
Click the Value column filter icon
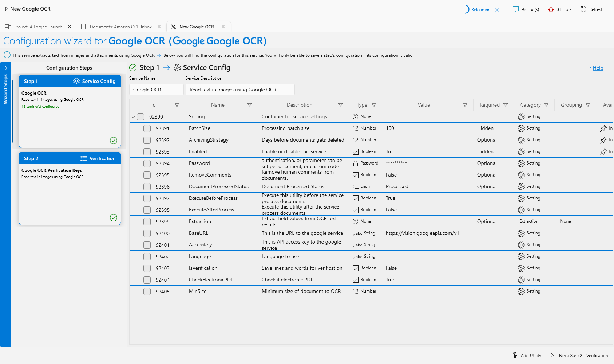pos(465,105)
